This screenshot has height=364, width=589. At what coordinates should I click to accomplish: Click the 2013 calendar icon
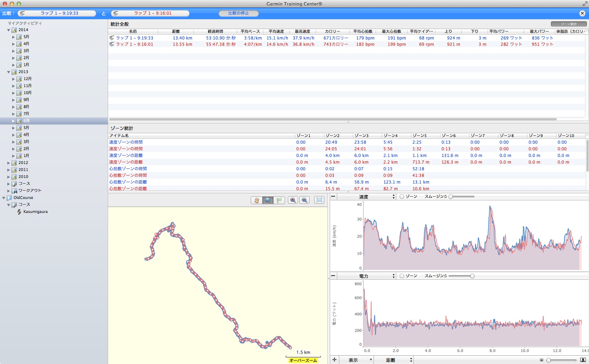(14, 72)
